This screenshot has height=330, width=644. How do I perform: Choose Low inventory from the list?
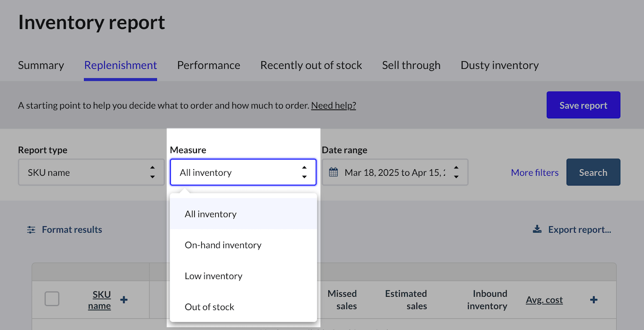click(x=214, y=276)
